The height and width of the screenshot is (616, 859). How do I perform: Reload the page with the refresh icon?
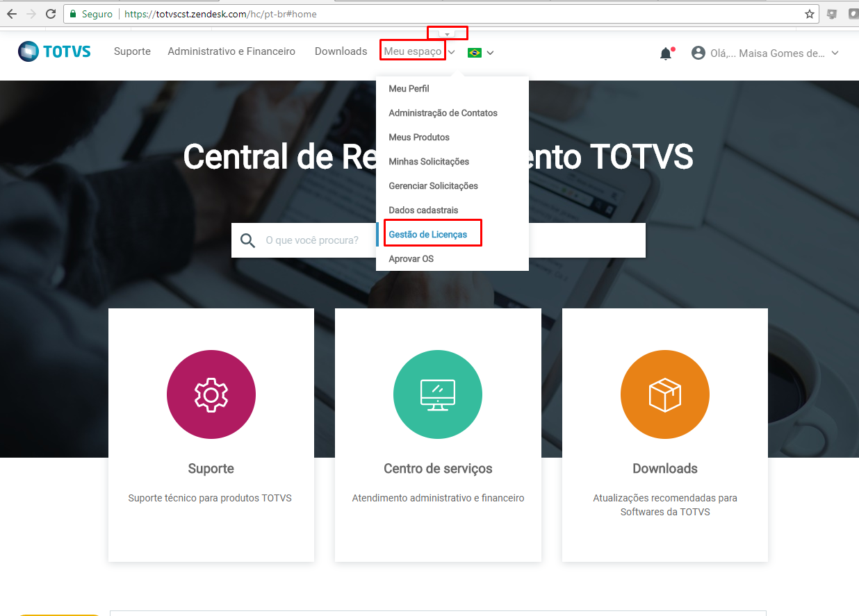(51, 14)
